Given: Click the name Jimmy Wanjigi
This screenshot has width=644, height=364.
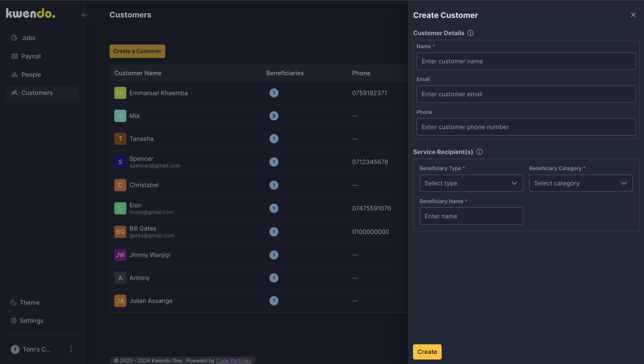Looking at the screenshot, I should pos(150,255).
